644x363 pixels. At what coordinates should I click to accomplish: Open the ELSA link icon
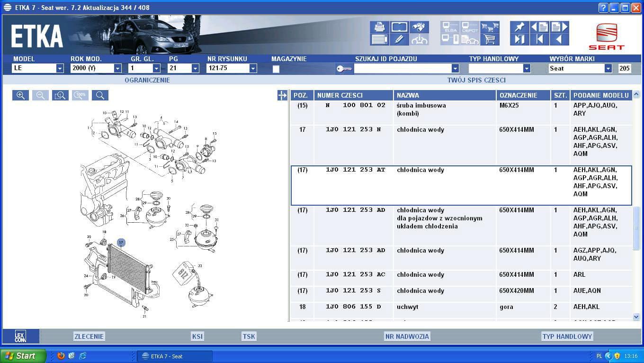(450, 27)
